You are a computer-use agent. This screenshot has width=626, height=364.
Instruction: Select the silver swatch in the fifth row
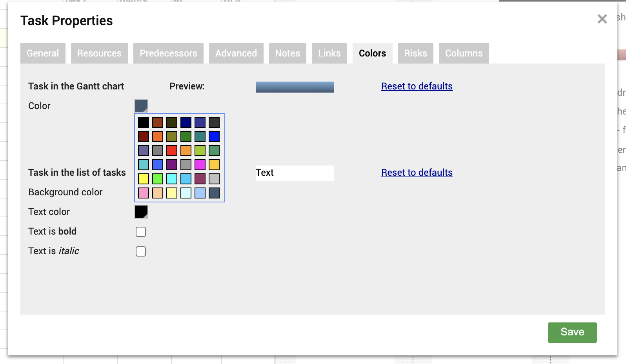tap(214, 179)
